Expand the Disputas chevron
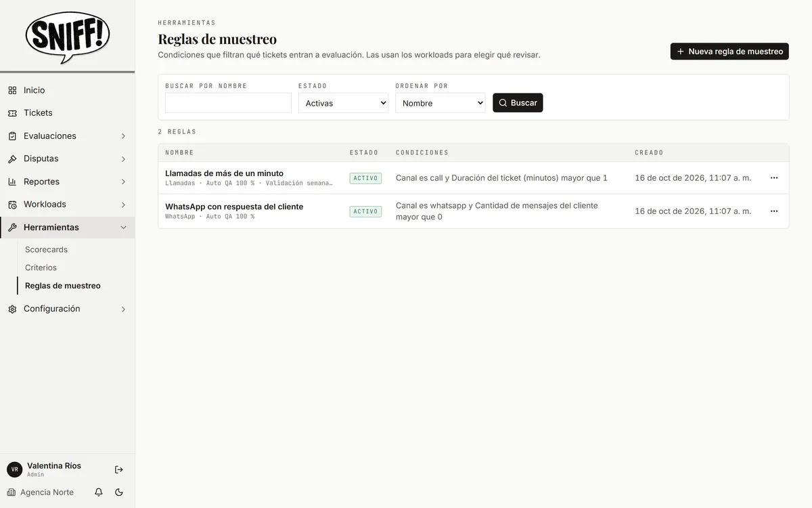This screenshot has height=508, width=812. click(x=123, y=159)
